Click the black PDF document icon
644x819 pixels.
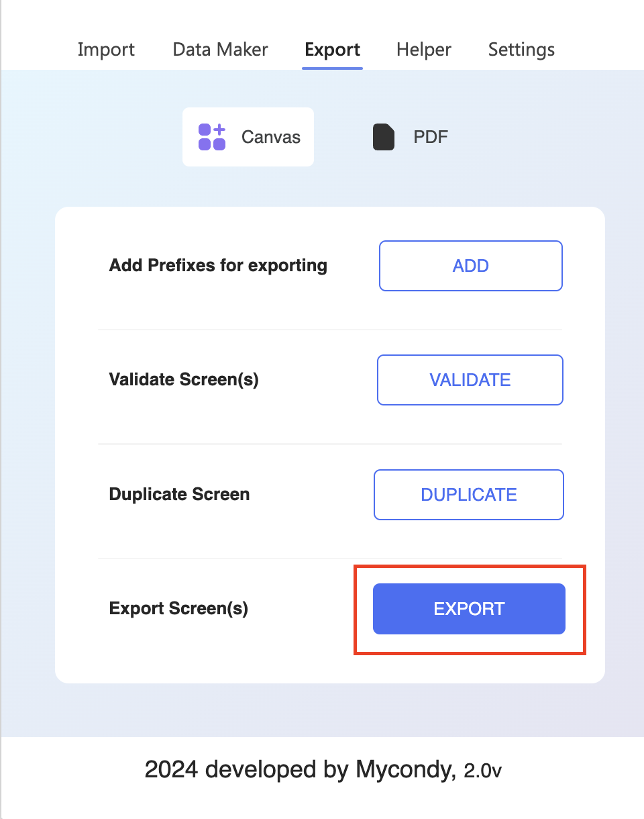point(384,137)
